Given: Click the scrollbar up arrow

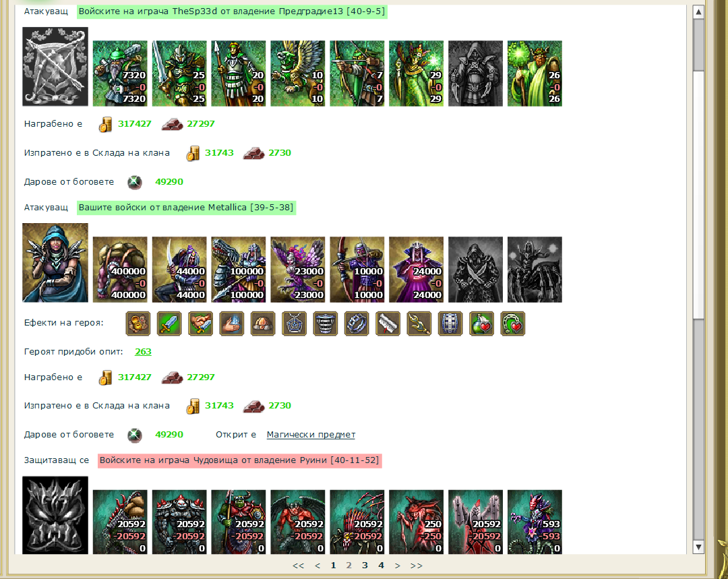Looking at the screenshot, I should click(698, 12).
